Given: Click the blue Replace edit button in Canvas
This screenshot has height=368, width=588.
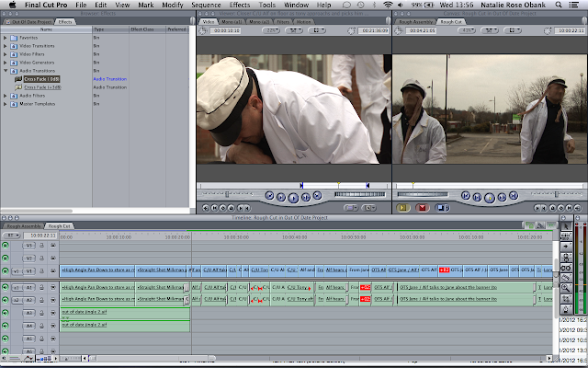Looking at the screenshot, I should click(442, 208).
